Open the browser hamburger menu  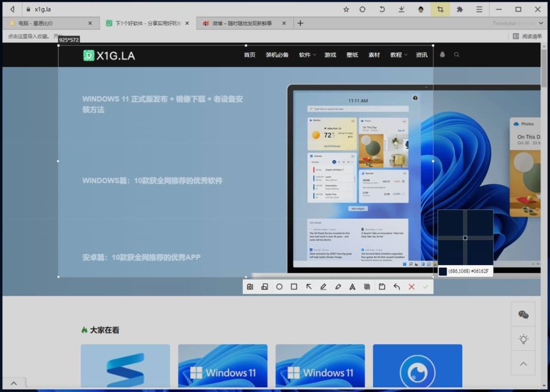click(x=479, y=9)
